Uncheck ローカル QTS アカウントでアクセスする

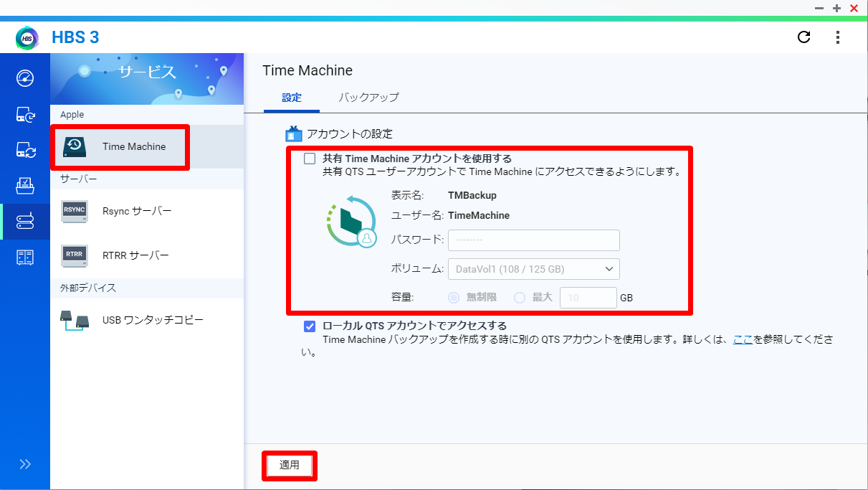click(x=310, y=326)
